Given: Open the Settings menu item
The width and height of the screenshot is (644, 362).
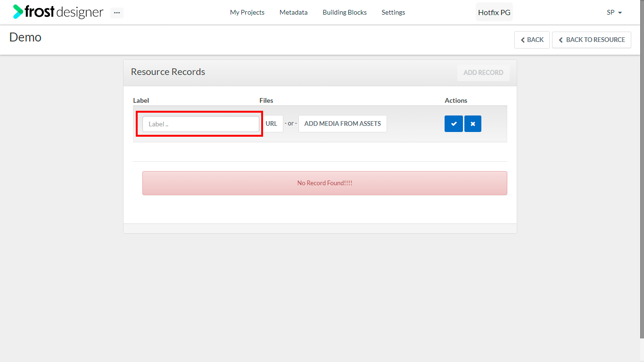Looking at the screenshot, I should 393,12.
